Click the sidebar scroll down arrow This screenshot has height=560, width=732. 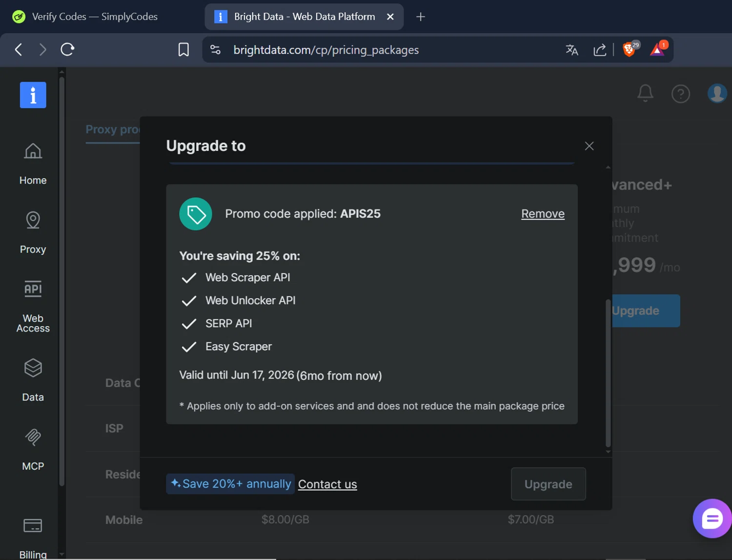point(61,554)
